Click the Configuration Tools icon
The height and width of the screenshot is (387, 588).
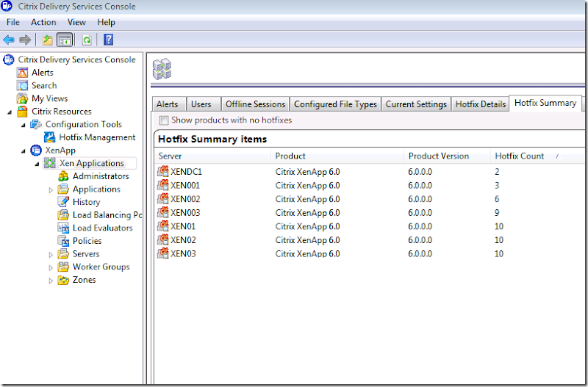click(36, 124)
